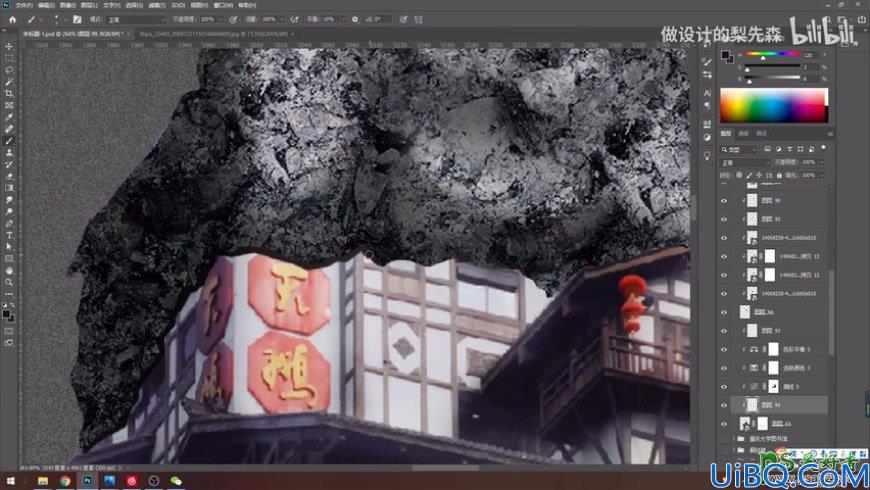Screen dimensions: 870x490
Task: Open layer opacity dropdown arrow in Layers panel
Action: click(x=821, y=163)
